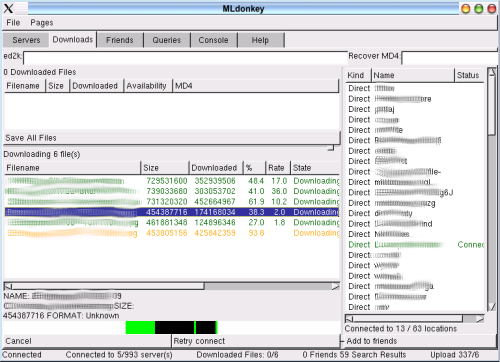The image size is (500, 362).
Task: Sort downloading list by State header
Action: pos(315,168)
